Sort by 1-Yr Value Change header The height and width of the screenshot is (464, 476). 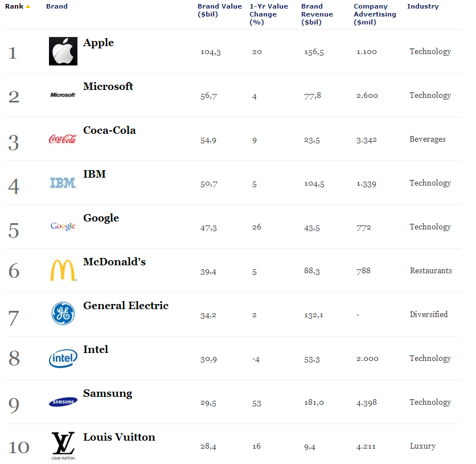(x=269, y=14)
